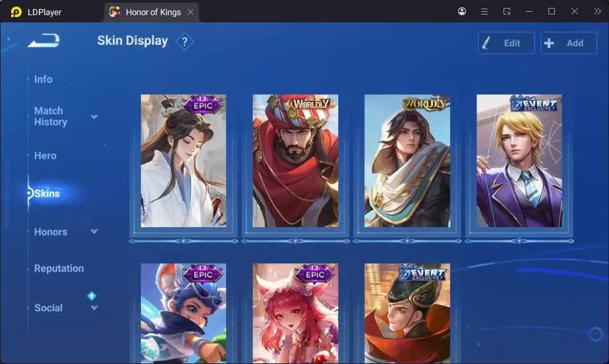Screen dimensions: 609x364
Task: Expand the LDPlayer side toolbar arrows
Action: [597, 11]
